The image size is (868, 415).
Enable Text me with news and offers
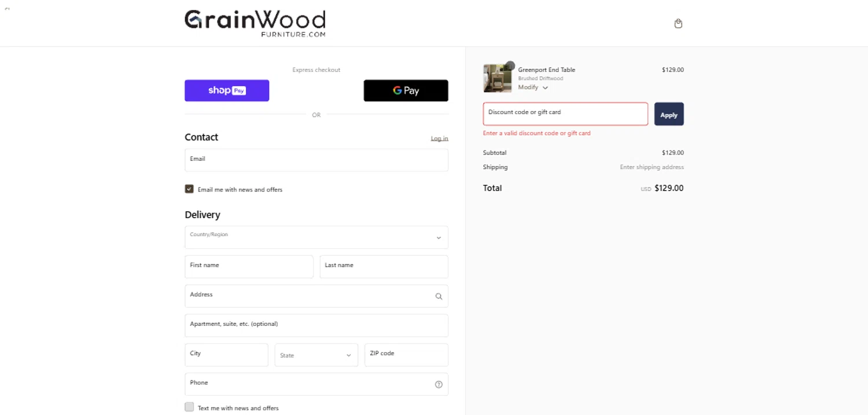tap(189, 407)
